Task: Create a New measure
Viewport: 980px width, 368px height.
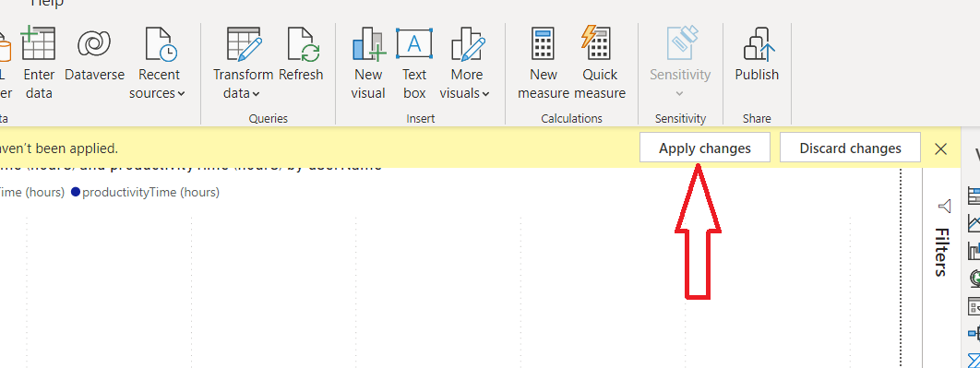Action: click(x=544, y=63)
